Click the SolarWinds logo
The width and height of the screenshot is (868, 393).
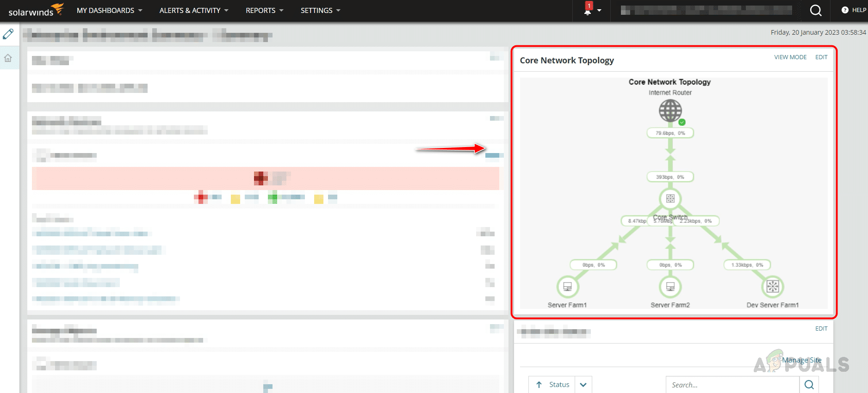tap(36, 10)
